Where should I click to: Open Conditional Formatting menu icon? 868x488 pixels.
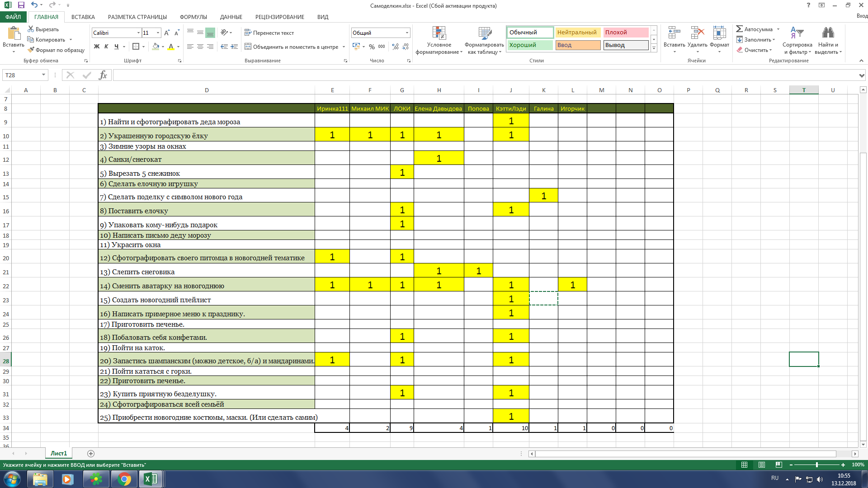pyautogui.click(x=439, y=41)
